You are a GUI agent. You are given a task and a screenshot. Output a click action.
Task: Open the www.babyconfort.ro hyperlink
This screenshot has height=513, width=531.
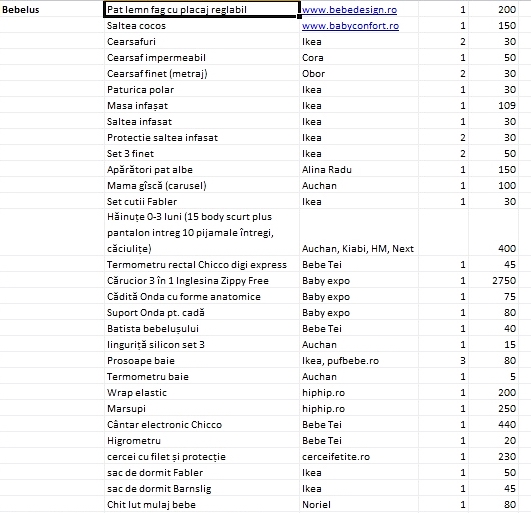coord(350,26)
